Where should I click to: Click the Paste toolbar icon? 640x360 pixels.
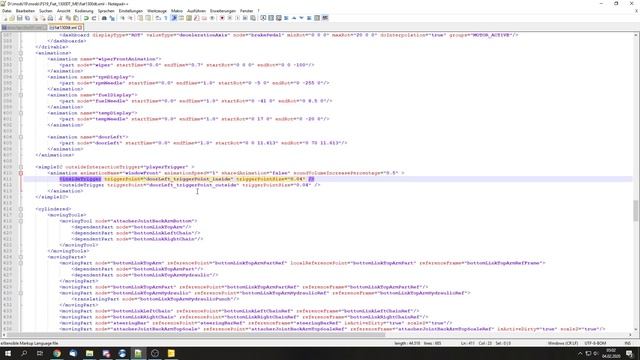76,18
